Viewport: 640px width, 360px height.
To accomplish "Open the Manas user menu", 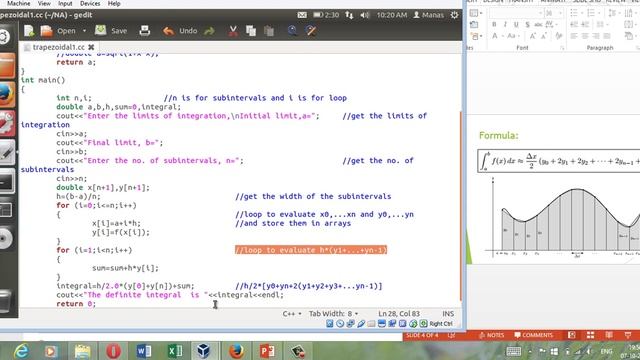I will tap(429, 15).
